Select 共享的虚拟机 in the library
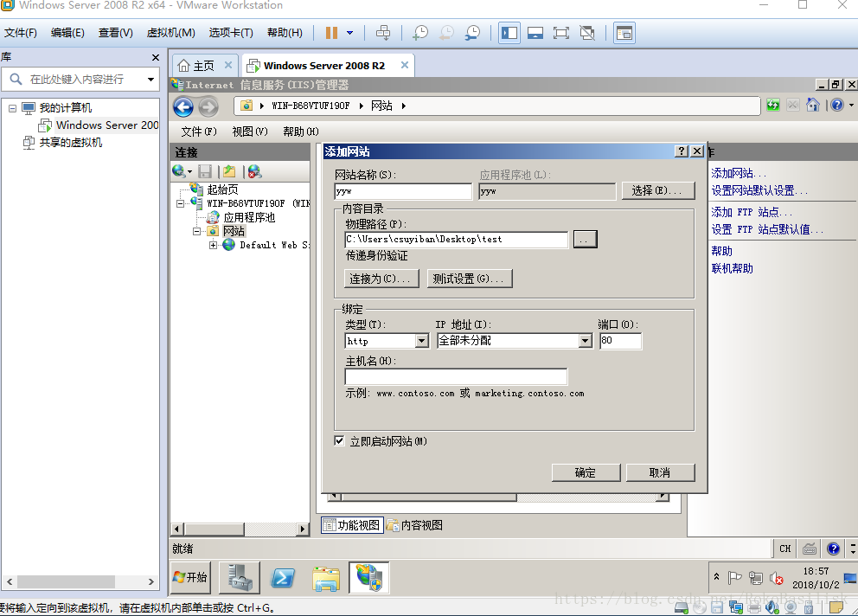 (70, 143)
